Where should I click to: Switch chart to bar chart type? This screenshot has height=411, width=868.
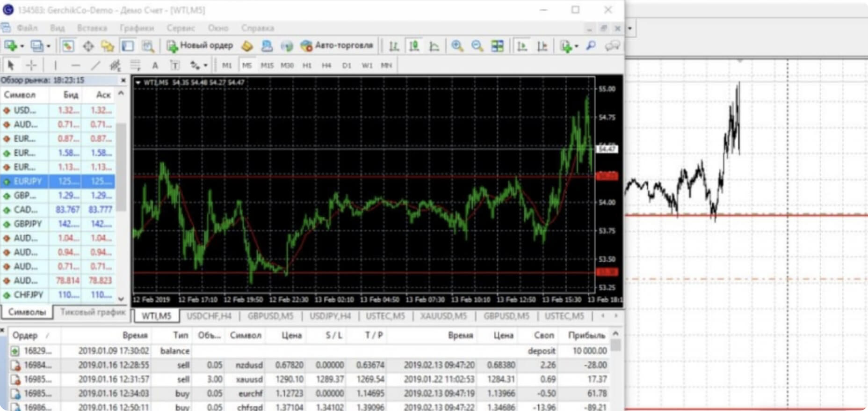[394, 46]
